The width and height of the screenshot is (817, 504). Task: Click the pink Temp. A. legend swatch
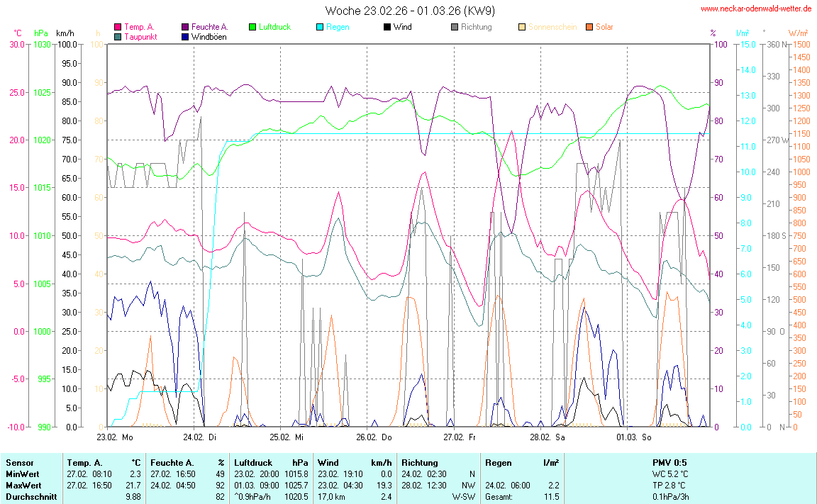(x=118, y=28)
